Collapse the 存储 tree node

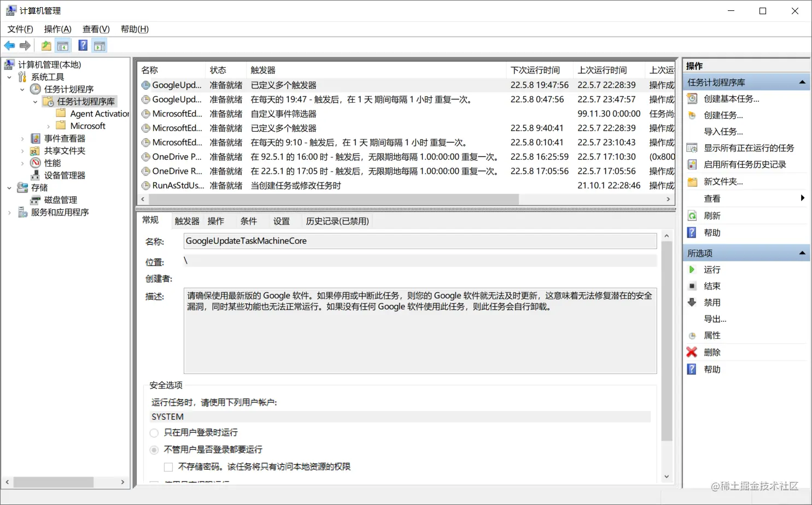tap(9, 187)
